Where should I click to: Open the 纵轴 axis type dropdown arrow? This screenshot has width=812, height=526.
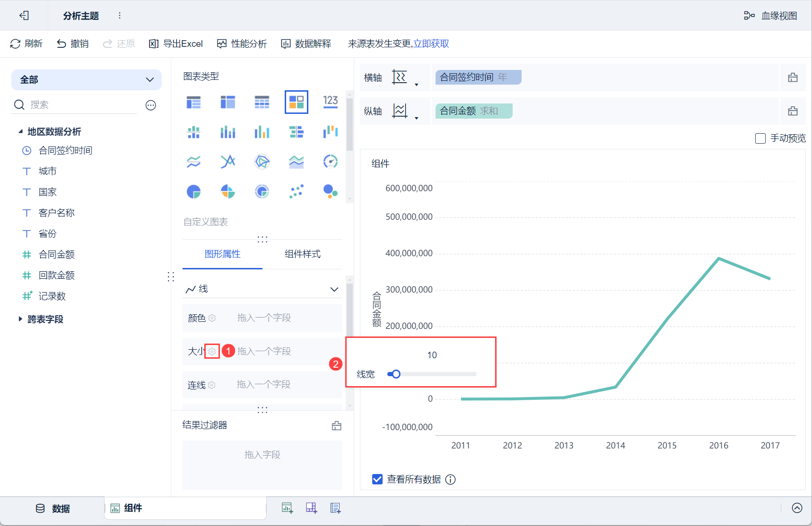tap(416, 118)
